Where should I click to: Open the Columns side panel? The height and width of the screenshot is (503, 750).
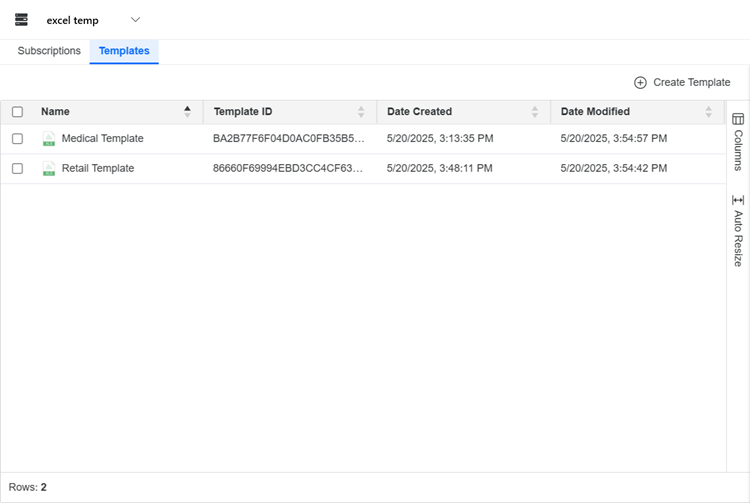(738, 142)
